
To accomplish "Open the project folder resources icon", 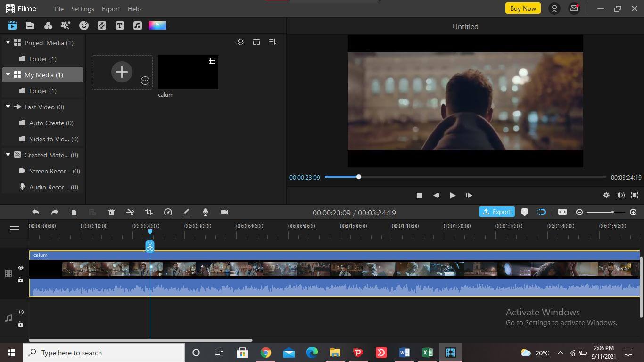I will [x=30, y=25].
